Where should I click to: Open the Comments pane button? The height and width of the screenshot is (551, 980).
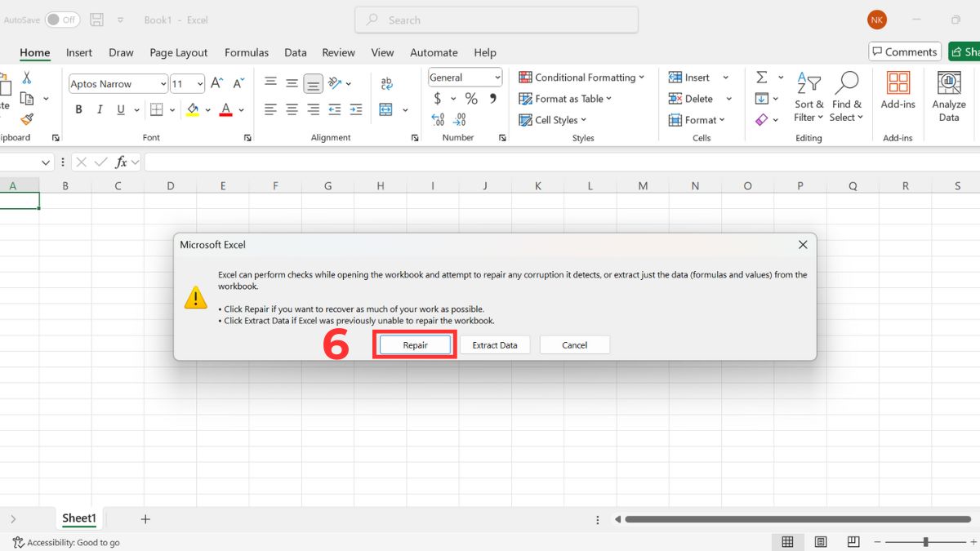905,51
